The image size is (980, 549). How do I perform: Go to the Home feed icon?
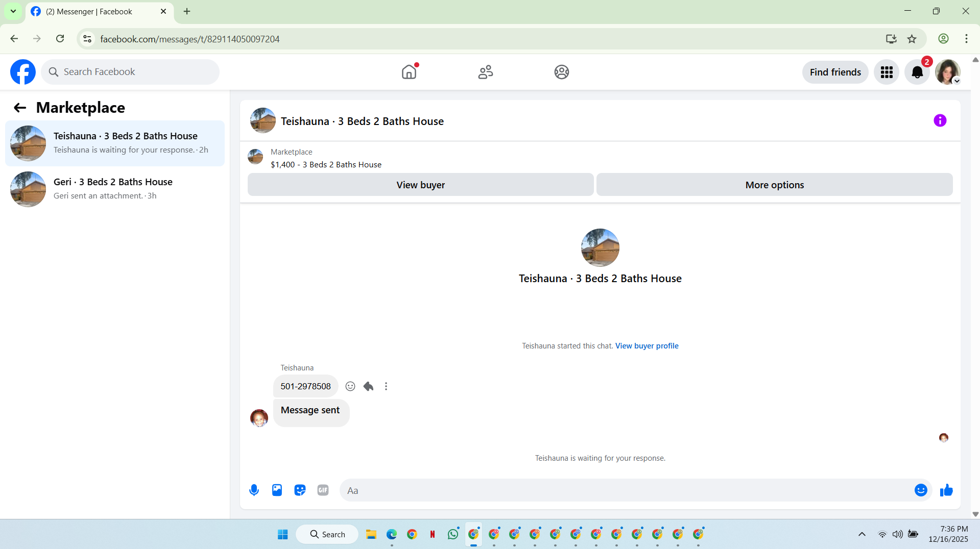[x=409, y=72]
